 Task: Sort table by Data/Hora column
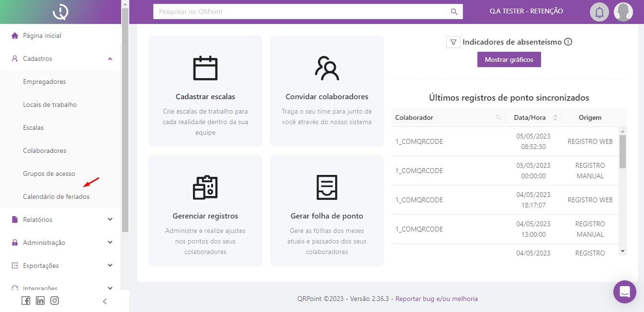(555, 117)
